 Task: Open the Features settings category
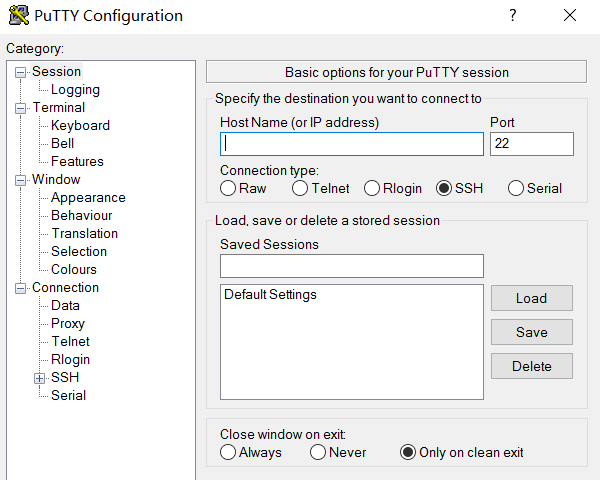[x=77, y=162]
